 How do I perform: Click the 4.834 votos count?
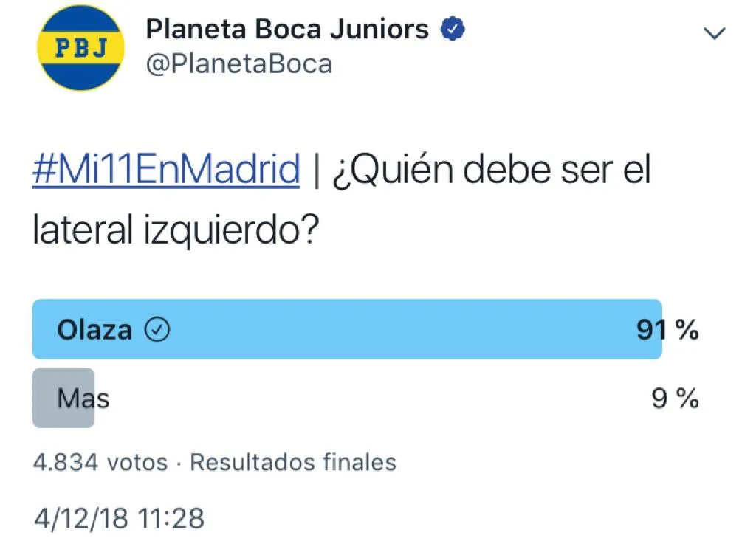(x=100, y=463)
